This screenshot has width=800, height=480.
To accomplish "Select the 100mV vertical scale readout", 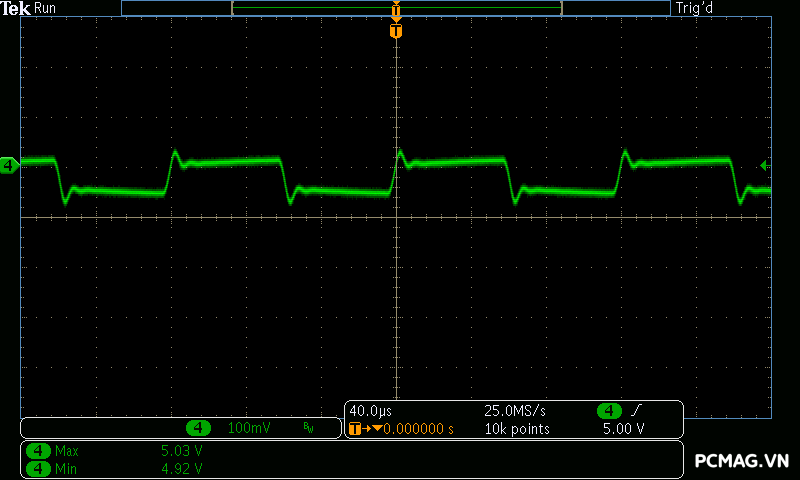I will point(248,428).
